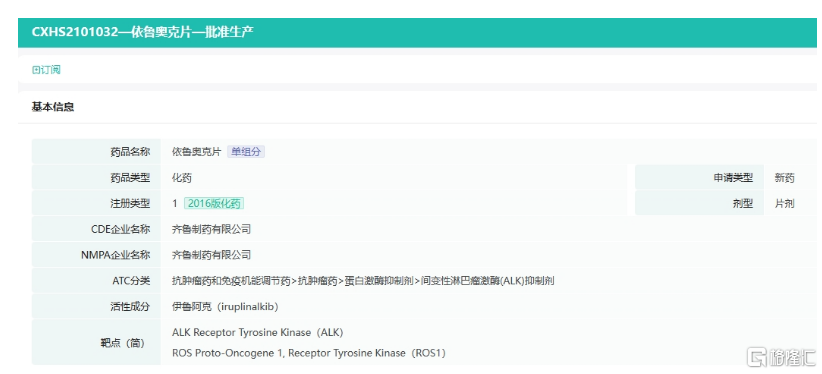Select the 注册类型 label
822x374 pixels.
click(x=131, y=204)
